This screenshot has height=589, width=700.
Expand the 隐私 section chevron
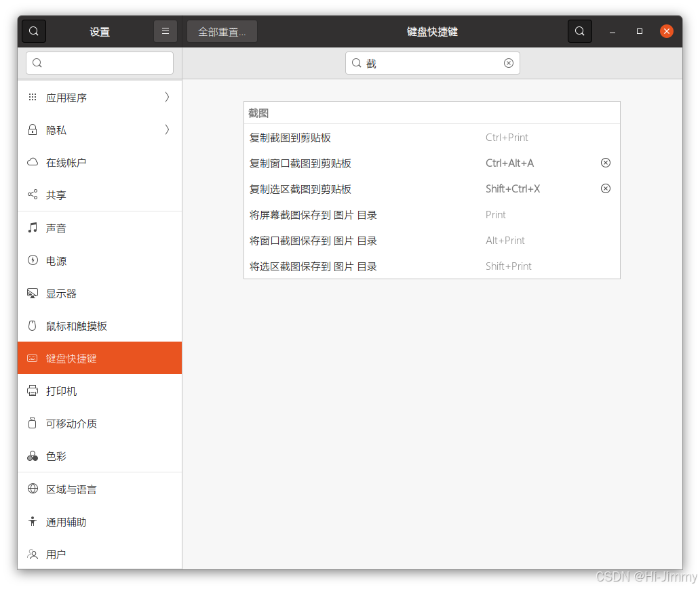[167, 129]
